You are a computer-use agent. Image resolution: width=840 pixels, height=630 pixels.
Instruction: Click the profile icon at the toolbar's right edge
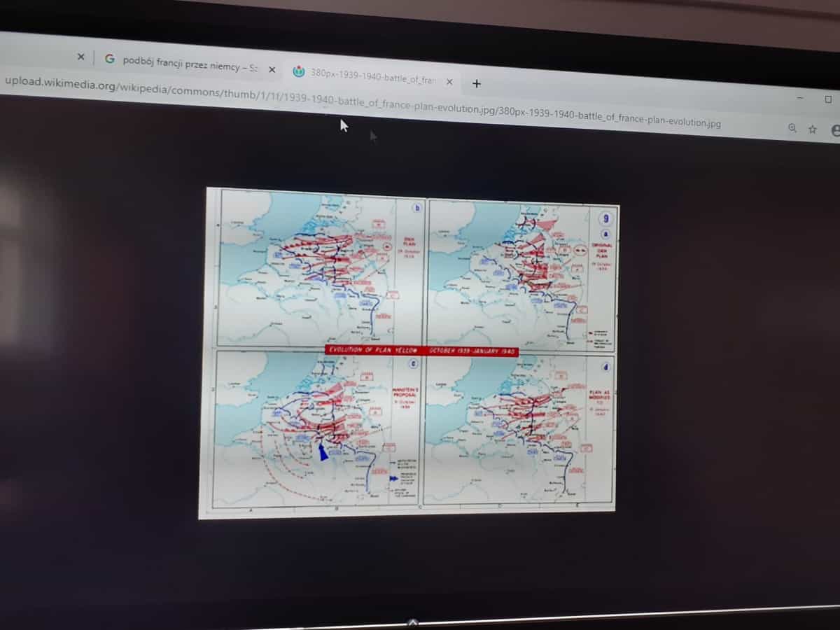click(x=835, y=130)
